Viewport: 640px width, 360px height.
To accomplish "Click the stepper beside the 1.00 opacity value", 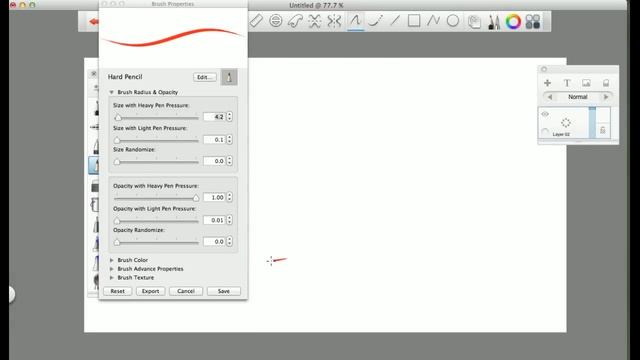I will [x=229, y=197].
